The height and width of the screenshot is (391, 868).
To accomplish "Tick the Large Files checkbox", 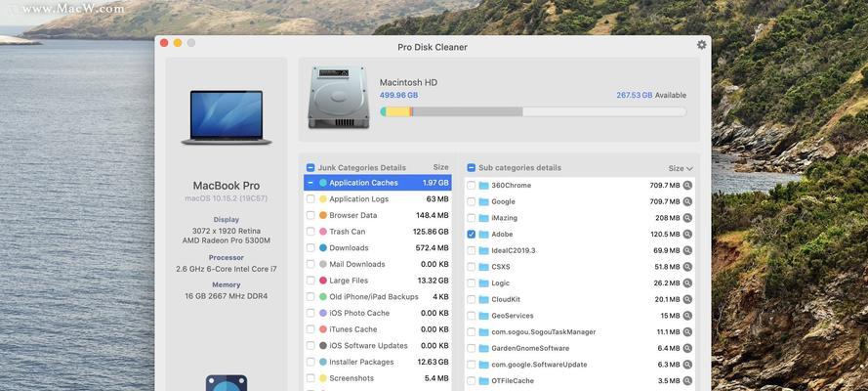I will tap(310, 281).
